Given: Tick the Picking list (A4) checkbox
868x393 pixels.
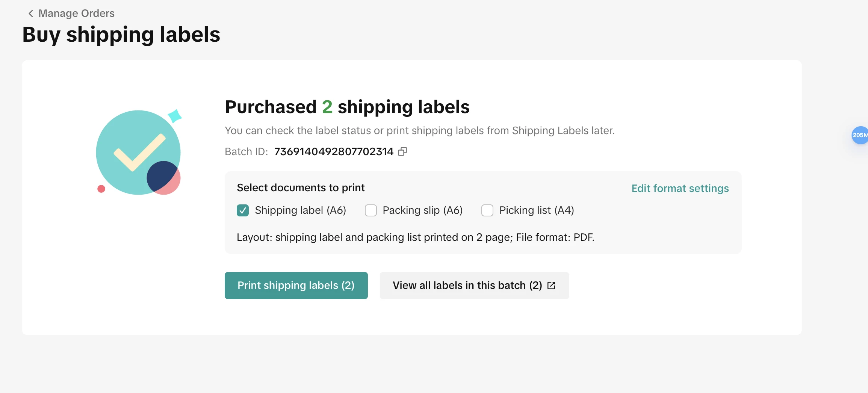Looking at the screenshot, I should coord(487,210).
